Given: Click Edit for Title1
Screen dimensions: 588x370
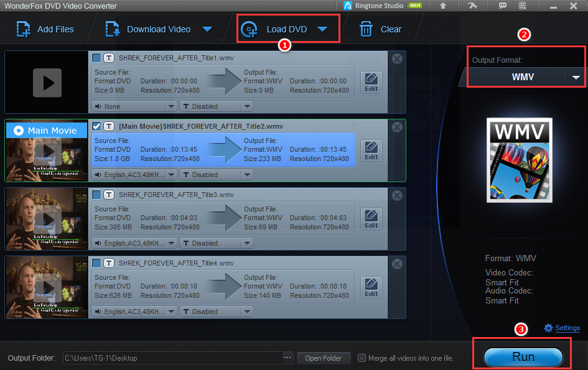Looking at the screenshot, I should pyautogui.click(x=371, y=82).
